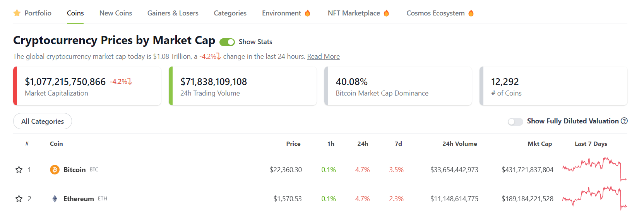Screen dimensions: 644x212
Task: Open the Gainers & Losers tab
Action: 173,13
